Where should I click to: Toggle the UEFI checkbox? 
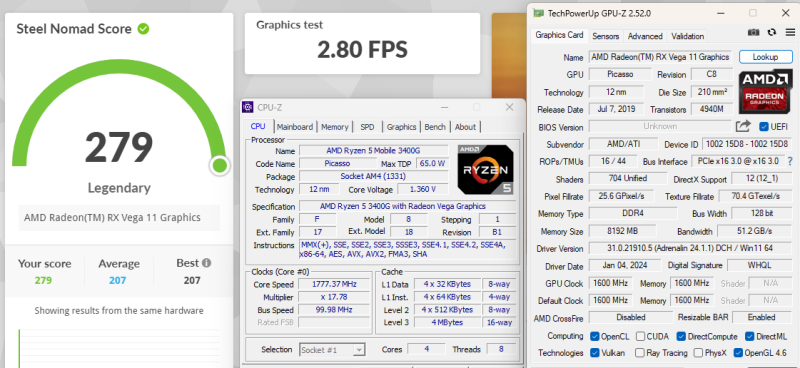pyautogui.click(x=764, y=127)
